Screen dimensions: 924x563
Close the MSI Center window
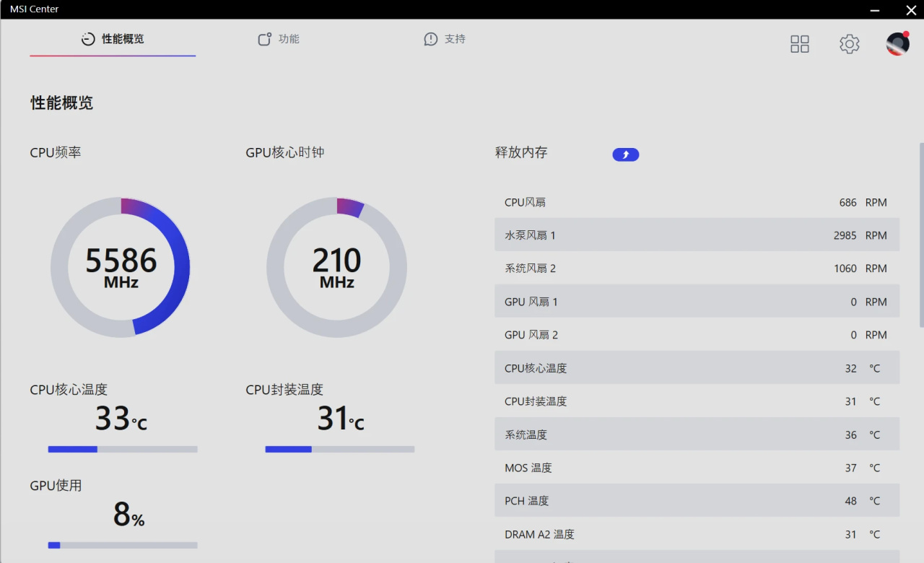pyautogui.click(x=911, y=10)
